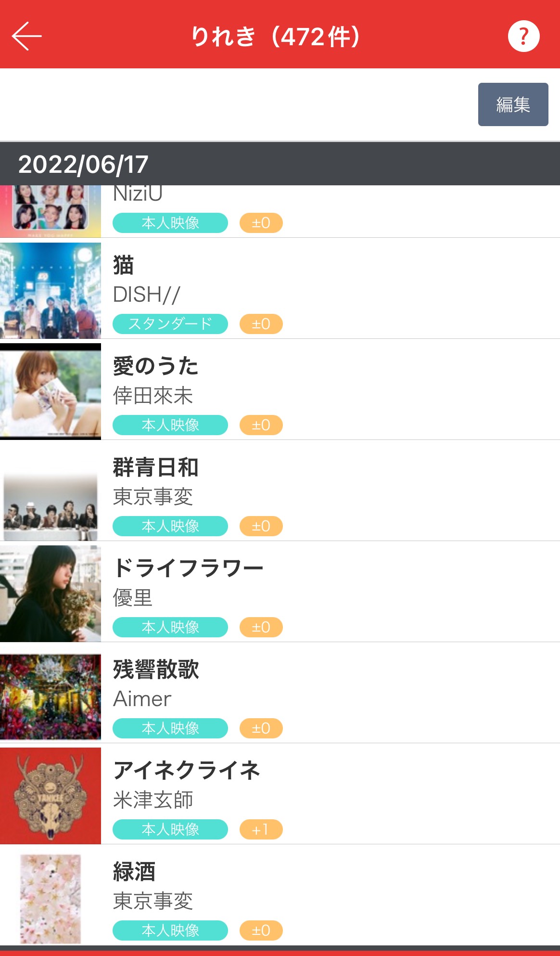Select the ±0 key badge for 残響散歌

[x=261, y=728]
